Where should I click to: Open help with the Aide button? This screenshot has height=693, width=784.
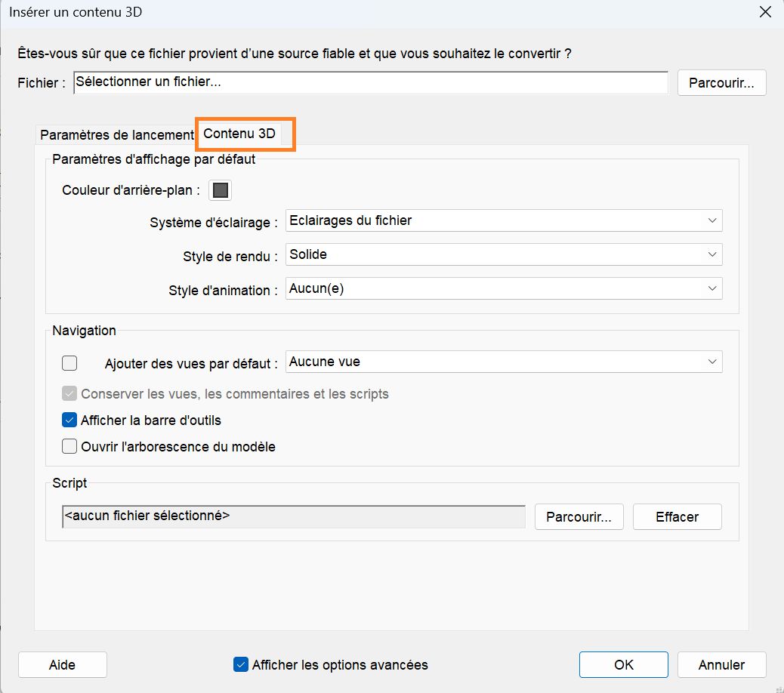coord(62,665)
